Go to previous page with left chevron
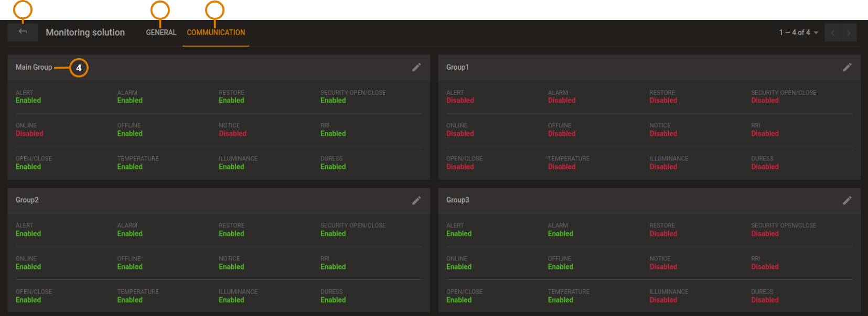 click(x=832, y=32)
